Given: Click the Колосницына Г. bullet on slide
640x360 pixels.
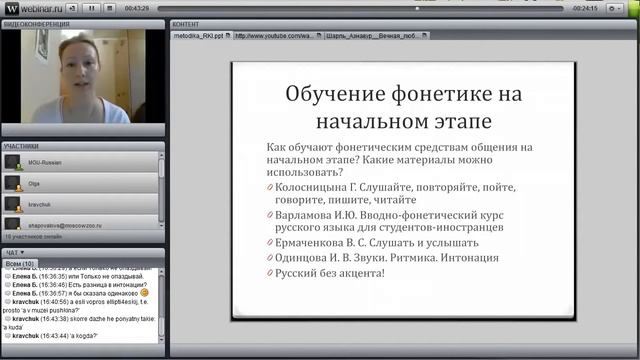Looking at the screenshot, I should click(392, 193).
